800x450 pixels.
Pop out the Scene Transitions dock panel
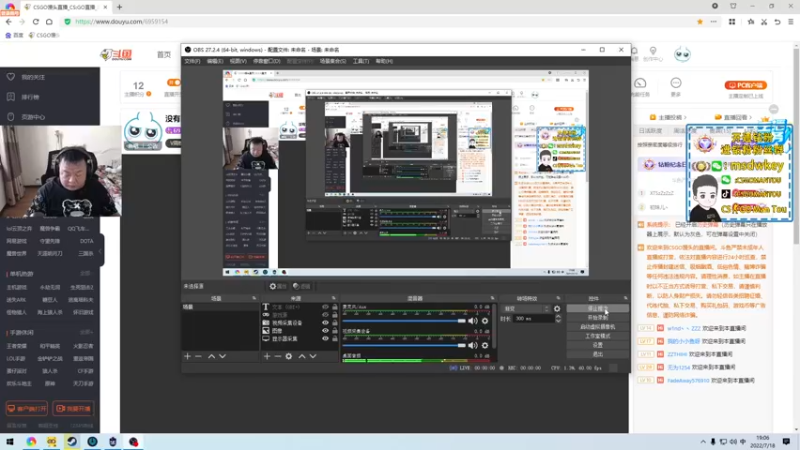558,298
